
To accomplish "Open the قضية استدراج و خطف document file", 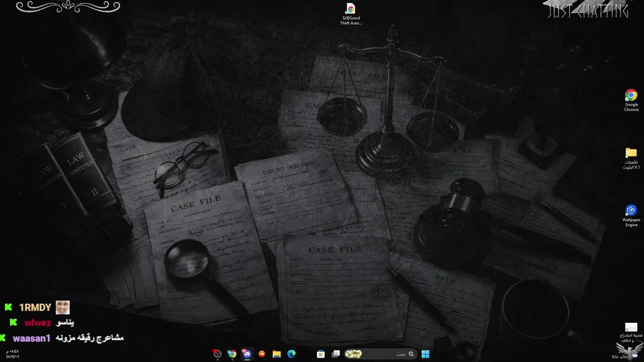I will (x=631, y=333).
